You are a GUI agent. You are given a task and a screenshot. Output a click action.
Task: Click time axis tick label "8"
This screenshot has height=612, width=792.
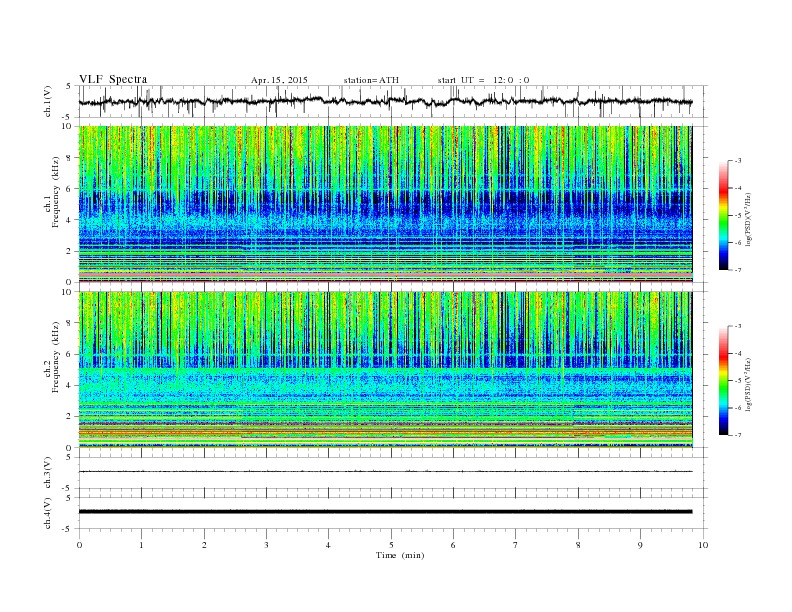point(578,545)
